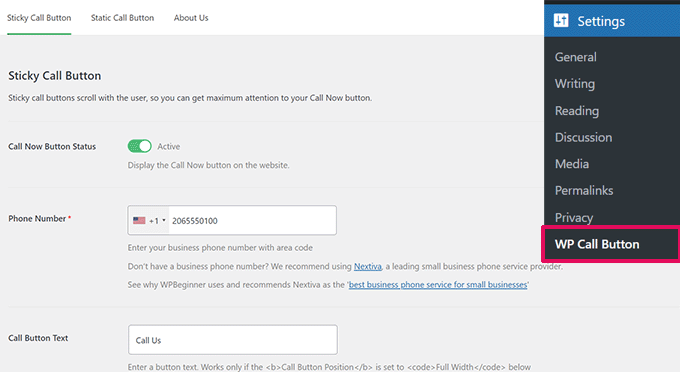Click the Call Button Text field
This screenshot has height=372, width=680.
point(233,340)
